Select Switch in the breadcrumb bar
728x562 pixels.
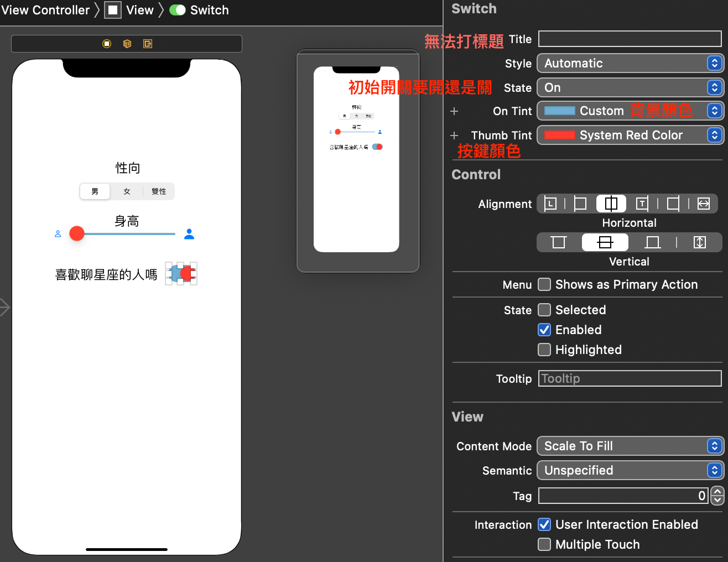click(209, 9)
